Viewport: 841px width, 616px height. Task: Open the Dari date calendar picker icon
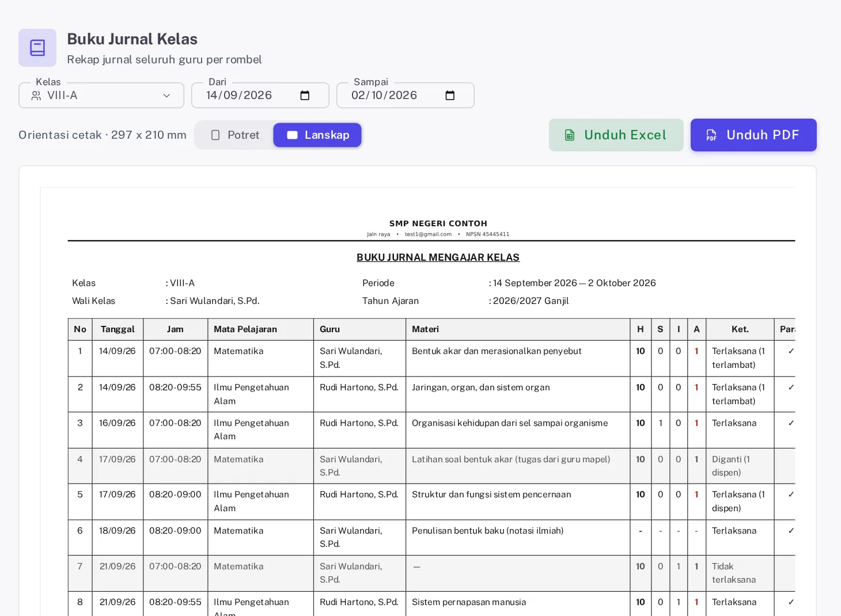pyautogui.click(x=305, y=96)
